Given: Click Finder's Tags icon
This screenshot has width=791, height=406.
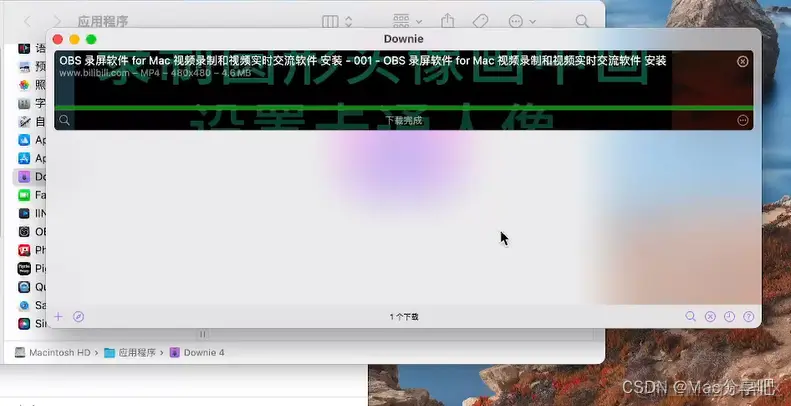Looking at the screenshot, I should tap(480, 21).
